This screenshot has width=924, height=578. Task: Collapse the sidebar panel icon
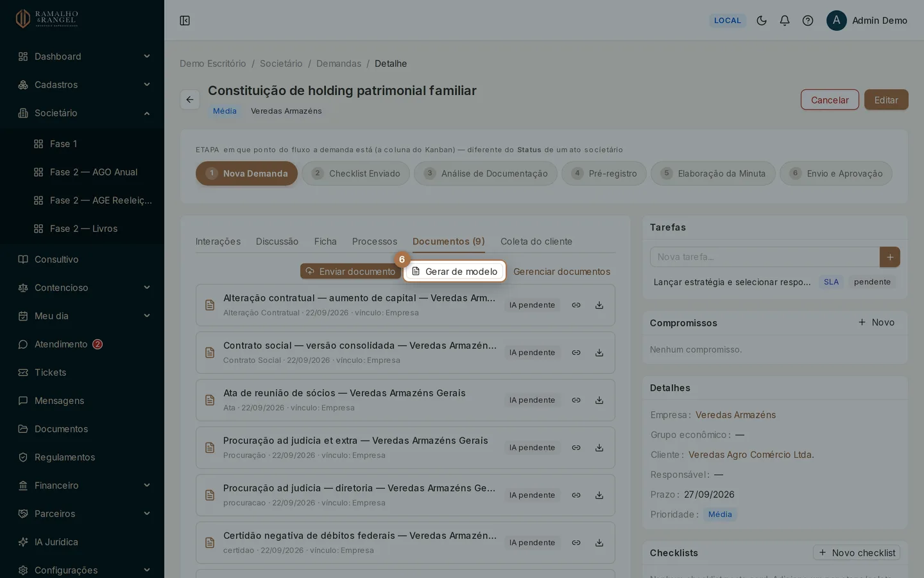tap(185, 21)
